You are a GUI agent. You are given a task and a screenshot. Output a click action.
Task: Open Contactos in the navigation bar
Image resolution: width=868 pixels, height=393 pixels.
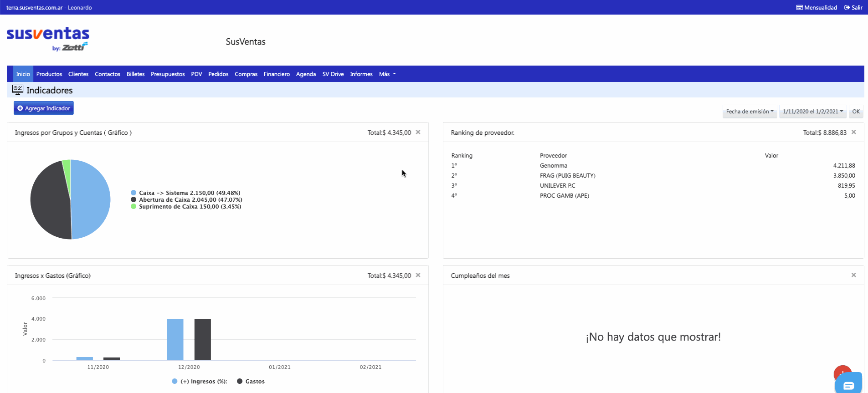click(108, 74)
